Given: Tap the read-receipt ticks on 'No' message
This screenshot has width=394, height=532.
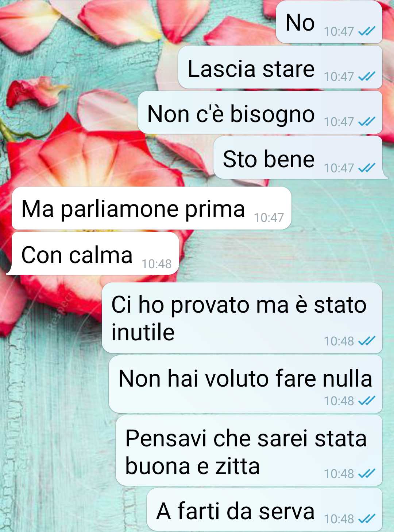Looking at the screenshot, I should pyautogui.click(x=367, y=32).
